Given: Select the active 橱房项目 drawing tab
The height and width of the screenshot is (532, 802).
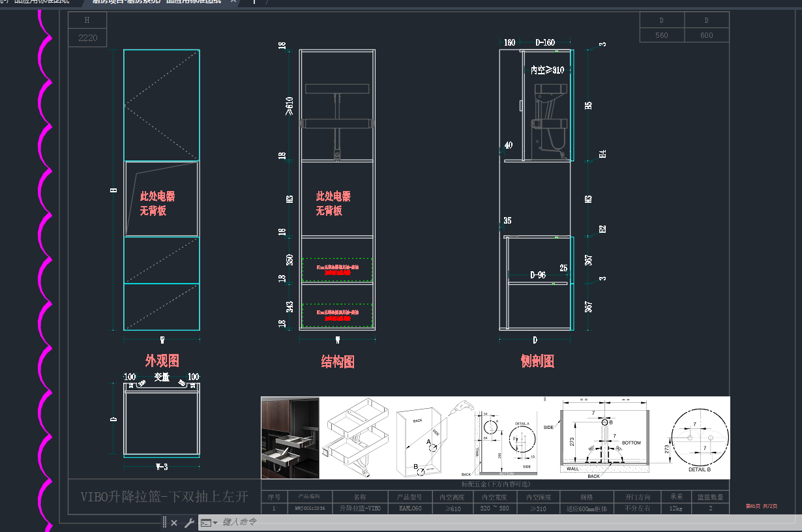Looking at the screenshot, I should coord(155,1).
